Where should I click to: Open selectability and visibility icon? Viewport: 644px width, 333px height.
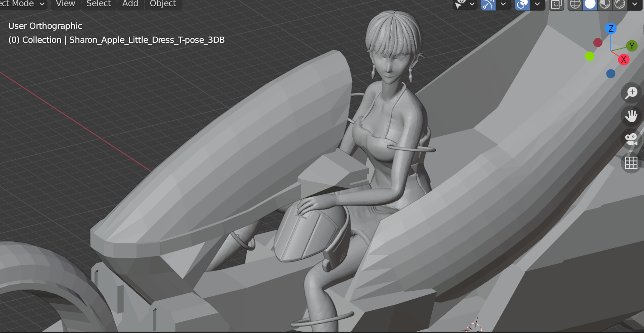tap(460, 4)
